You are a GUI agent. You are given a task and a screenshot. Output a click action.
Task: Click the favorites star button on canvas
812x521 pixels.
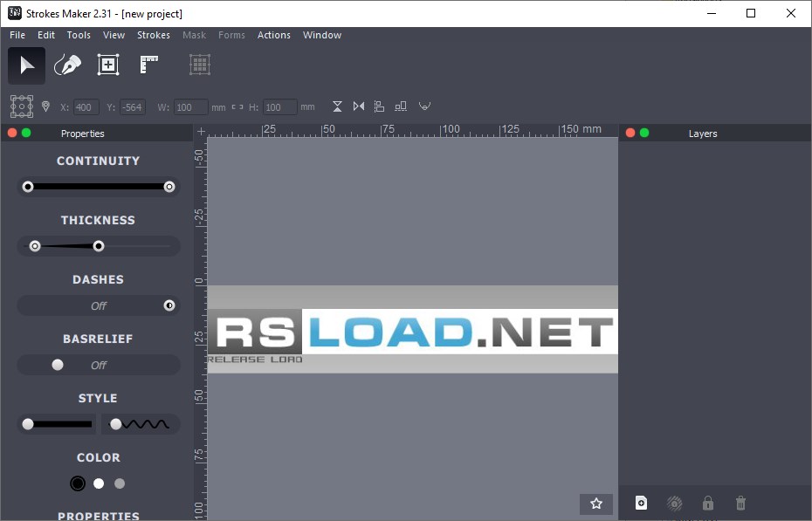click(596, 504)
